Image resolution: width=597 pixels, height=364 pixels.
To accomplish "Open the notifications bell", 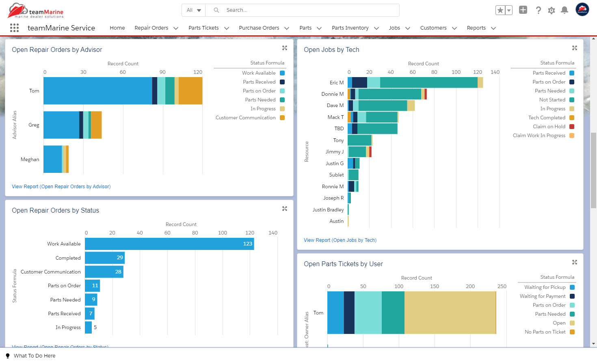I will pos(565,10).
